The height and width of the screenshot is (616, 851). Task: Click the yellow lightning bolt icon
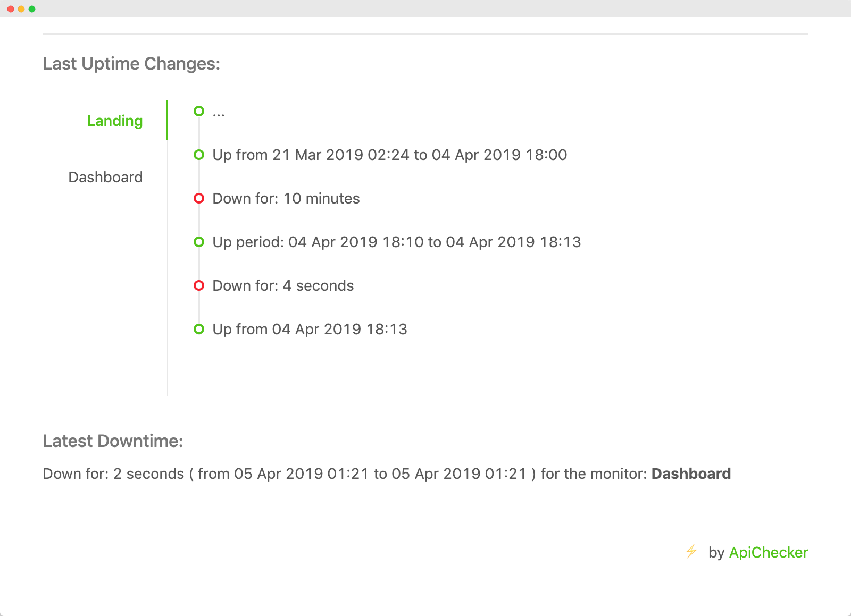(x=691, y=551)
